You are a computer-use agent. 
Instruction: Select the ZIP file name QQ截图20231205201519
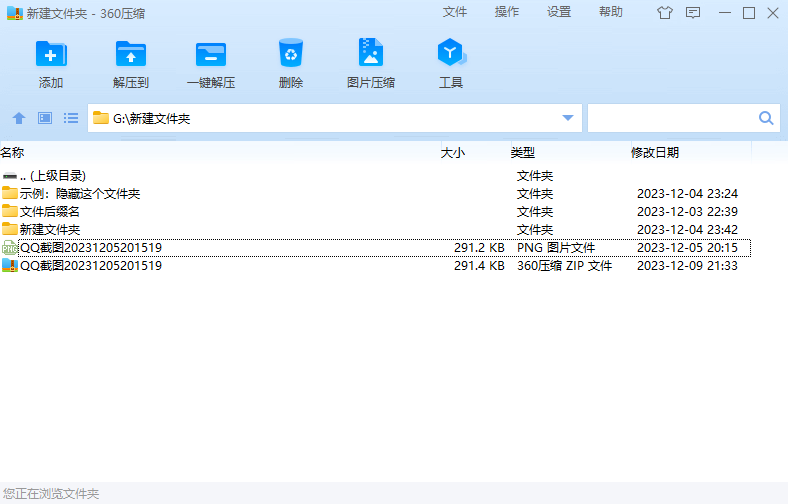(91, 266)
